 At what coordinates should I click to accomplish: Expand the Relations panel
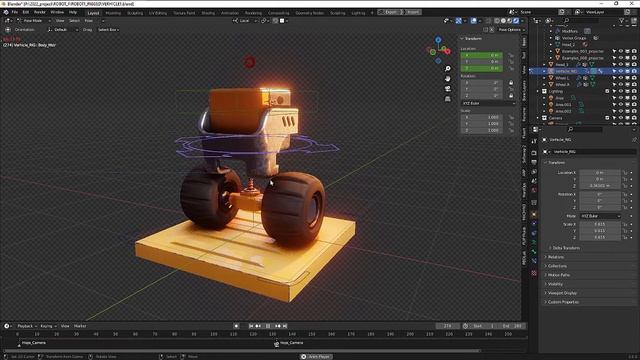pos(555,257)
